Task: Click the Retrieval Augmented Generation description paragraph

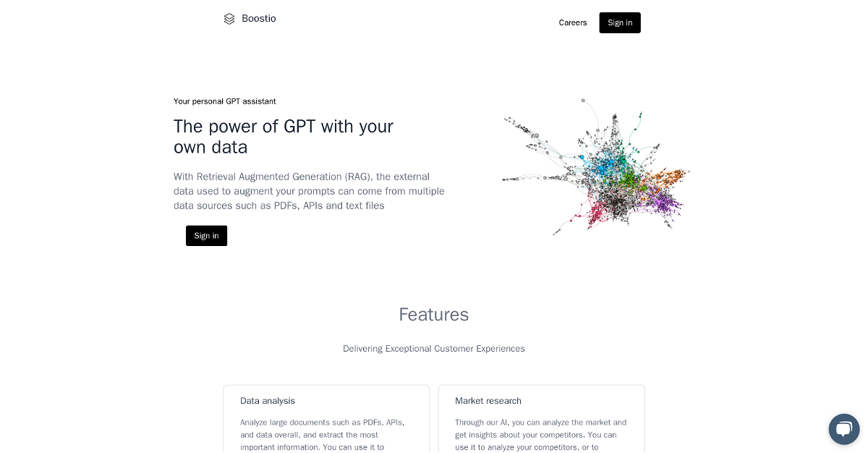Action: pyautogui.click(x=309, y=191)
